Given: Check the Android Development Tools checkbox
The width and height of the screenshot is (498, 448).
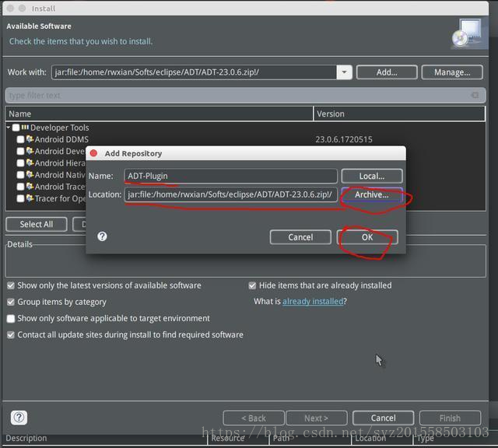Looking at the screenshot, I should (21, 151).
